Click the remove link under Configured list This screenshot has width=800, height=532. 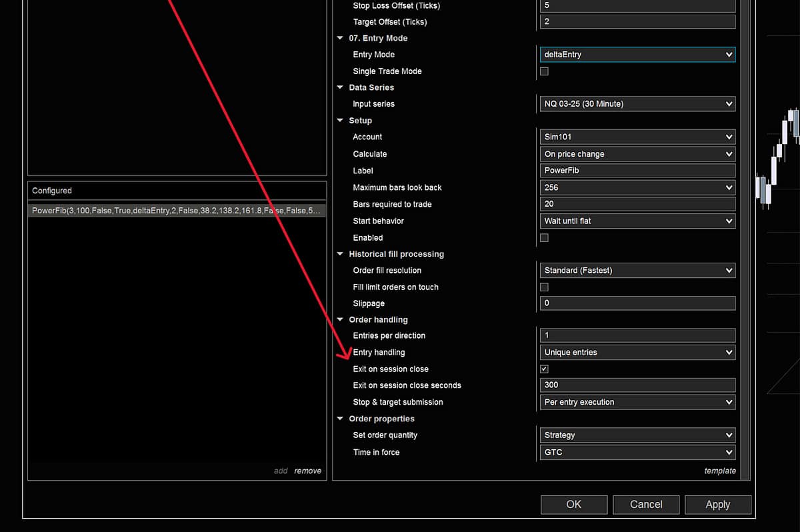[307, 471]
